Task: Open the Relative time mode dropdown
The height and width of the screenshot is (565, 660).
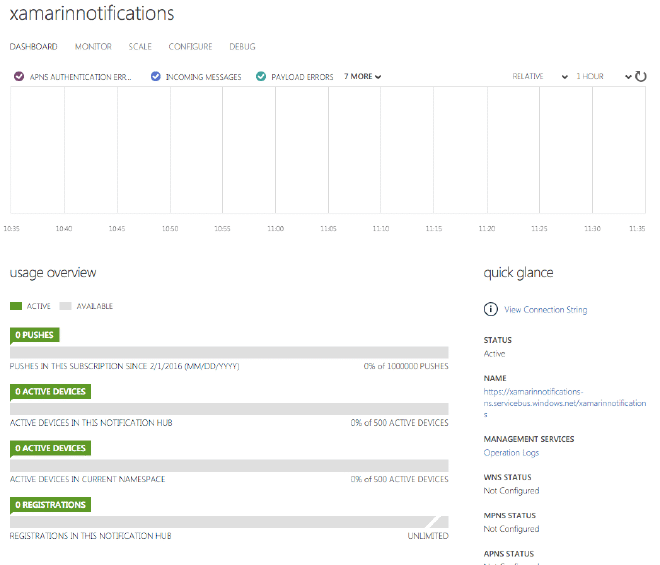Action: click(540, 77)
